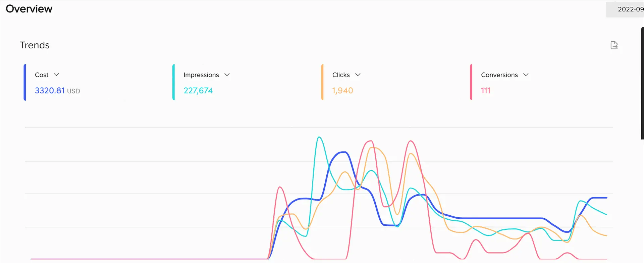Open the Conversions metric dropdown chevron

[526, 75]
